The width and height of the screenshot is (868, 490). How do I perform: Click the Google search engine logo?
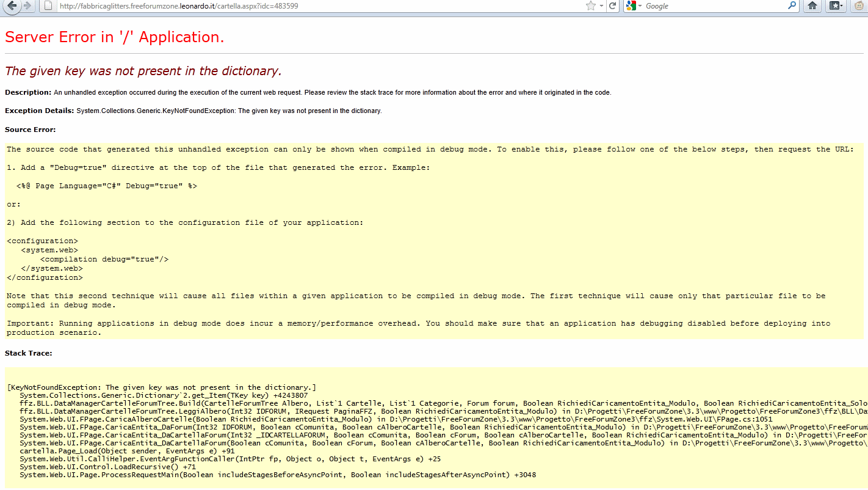[x=631, y=6]
